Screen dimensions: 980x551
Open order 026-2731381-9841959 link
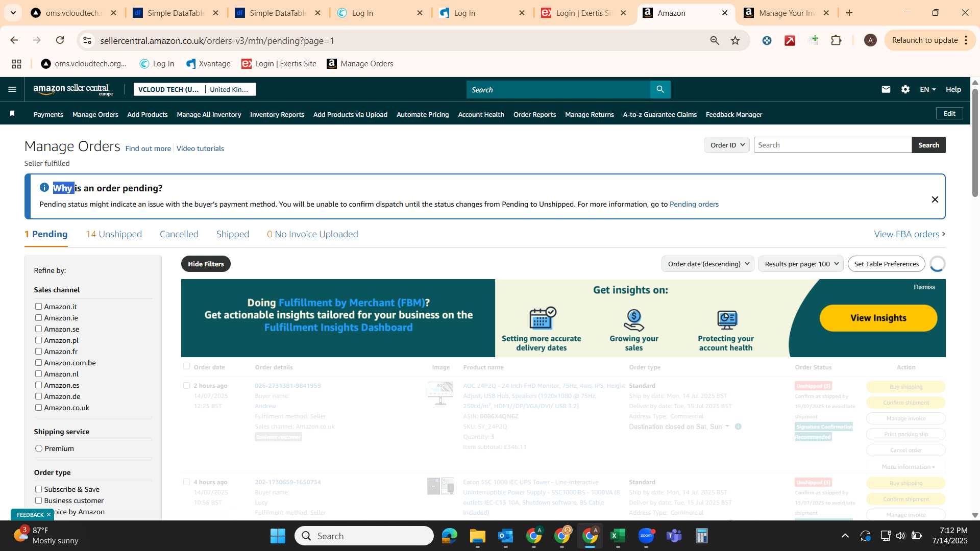pyautogui.click(x=287, y=386)
